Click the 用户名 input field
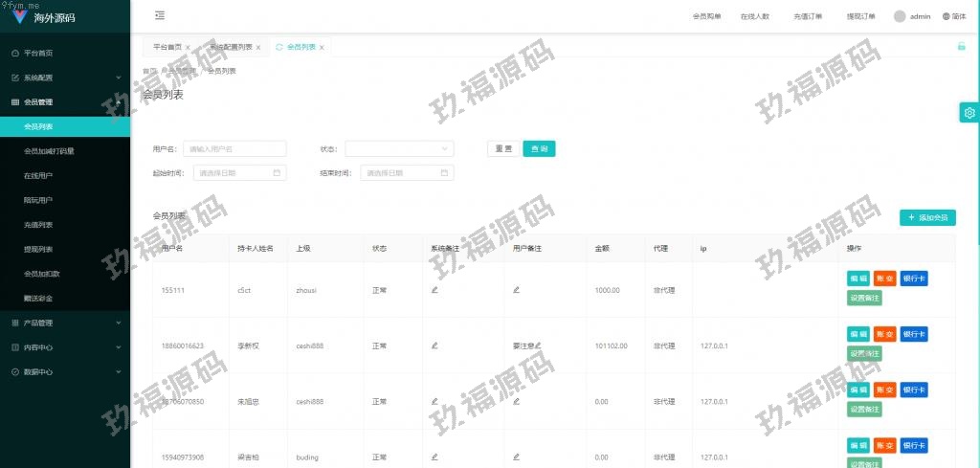The width and height of the screenshot is (980, 468). 234,148
